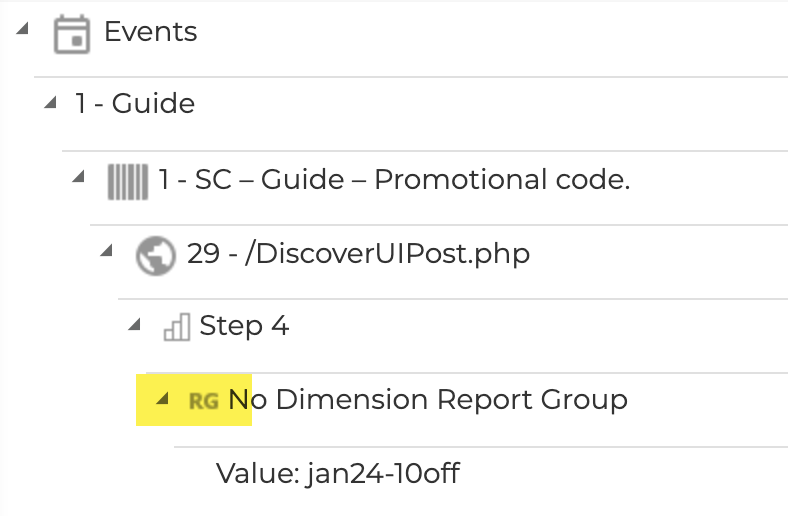Select the Step 4 label
This screenshot has width=788, height=516.
[244, 326]
